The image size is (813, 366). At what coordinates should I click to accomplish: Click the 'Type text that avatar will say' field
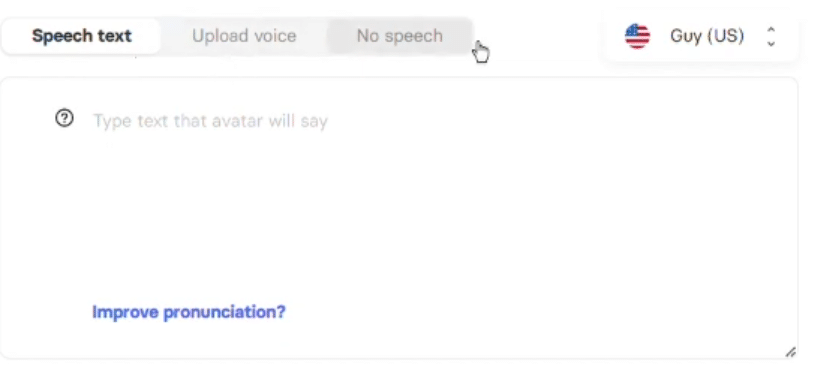210,121
